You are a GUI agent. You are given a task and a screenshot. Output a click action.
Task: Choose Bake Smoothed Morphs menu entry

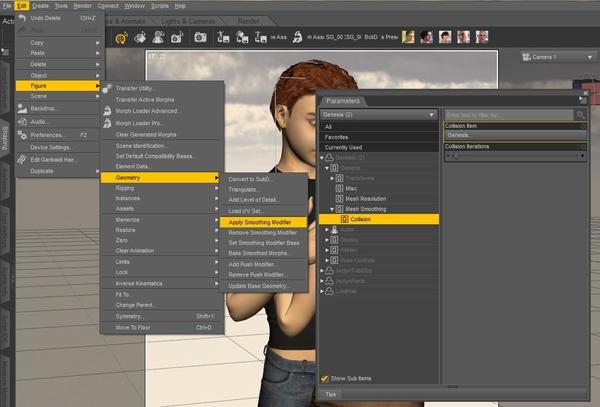(263, 253)
